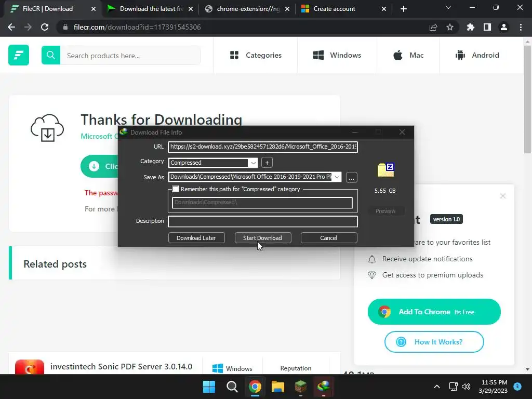Viewport: 532px width, 399px height.
Task: Click the address bar URL
Action: click(x=137, y=27)
